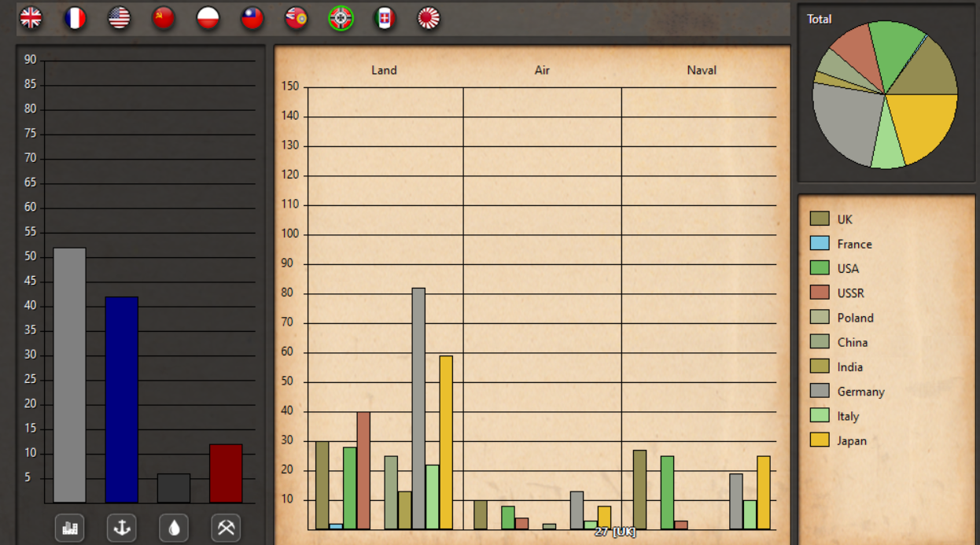The height and width of the screenshot is (545, 980).
Task: Click the China legend color swatch
Action: pos(820,341)
